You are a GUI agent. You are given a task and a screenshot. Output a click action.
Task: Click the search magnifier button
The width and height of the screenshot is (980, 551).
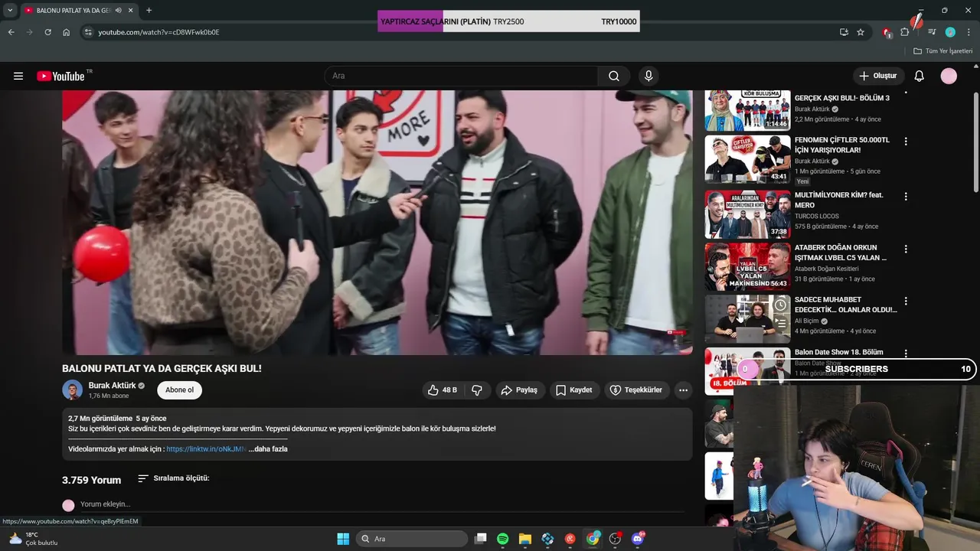point(614,76)
